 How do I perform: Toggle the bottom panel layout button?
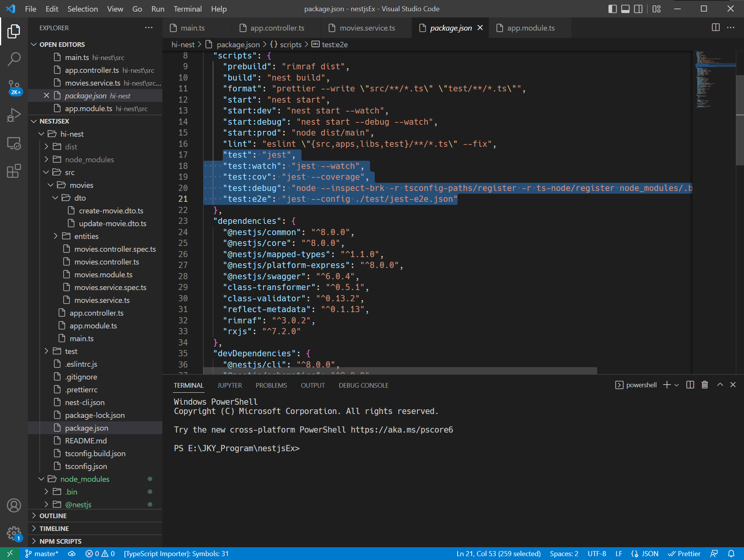(x=625, y=9)
